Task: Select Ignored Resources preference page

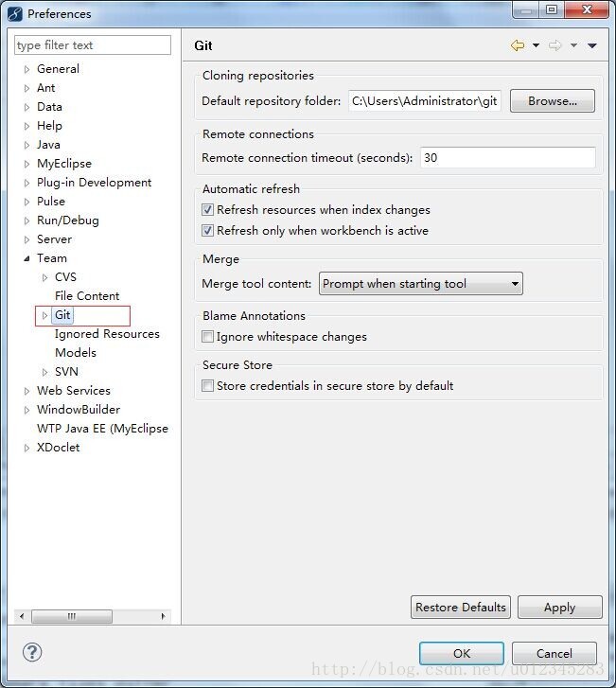Action: point(107,334)
